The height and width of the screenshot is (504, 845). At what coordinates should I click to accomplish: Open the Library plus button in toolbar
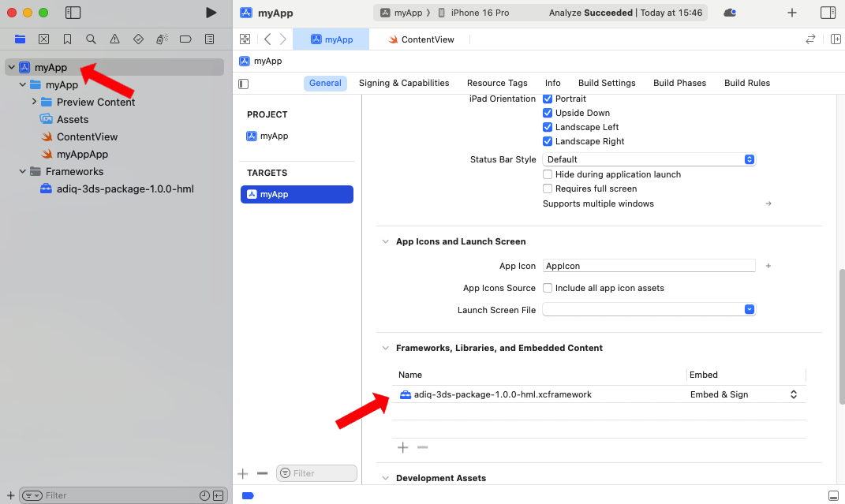(x=791, y=13)
